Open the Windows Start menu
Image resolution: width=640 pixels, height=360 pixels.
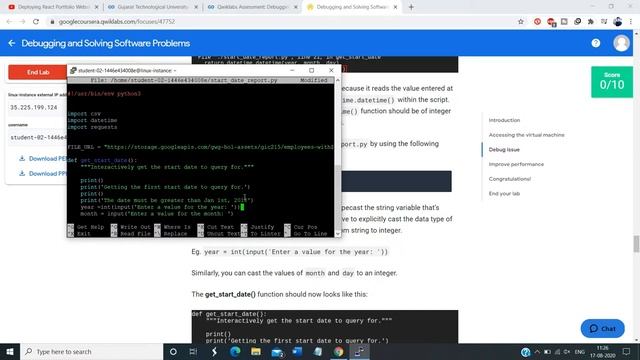click(x=10, y=351)
